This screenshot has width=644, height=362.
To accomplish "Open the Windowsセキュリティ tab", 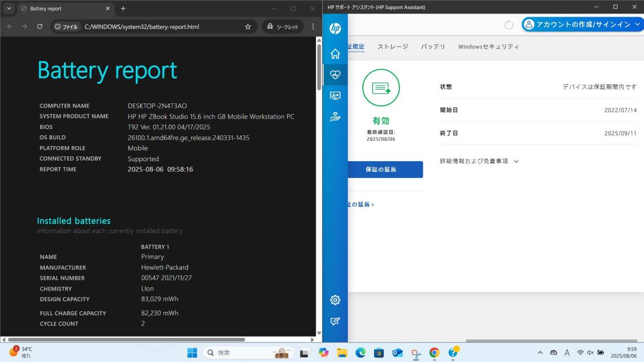I will [488, 47].
